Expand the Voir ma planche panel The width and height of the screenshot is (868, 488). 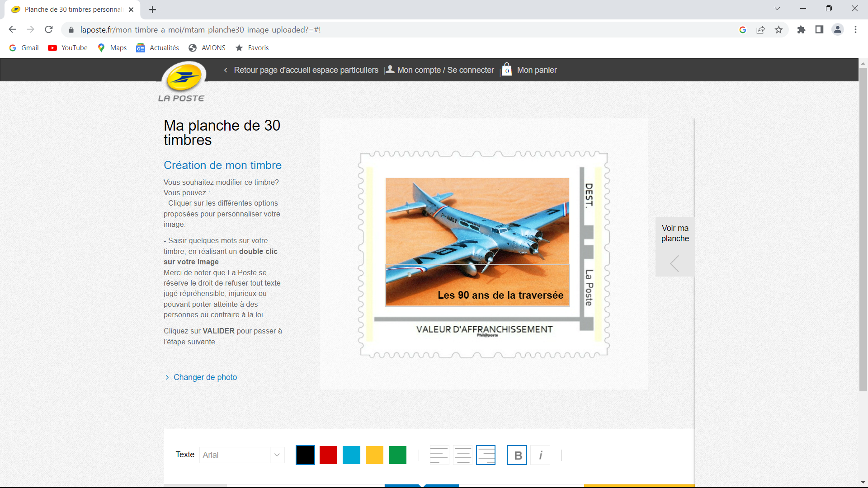[675, 247]
